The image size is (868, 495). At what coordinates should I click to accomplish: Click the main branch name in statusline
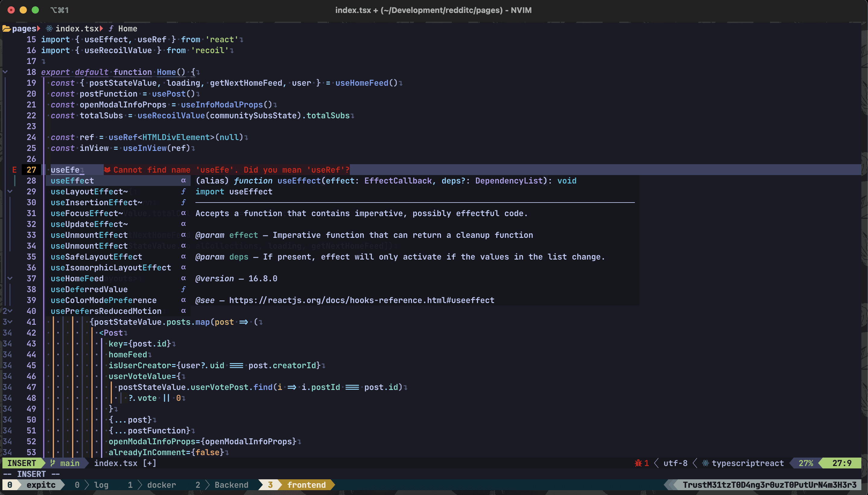tap(70, 463)
